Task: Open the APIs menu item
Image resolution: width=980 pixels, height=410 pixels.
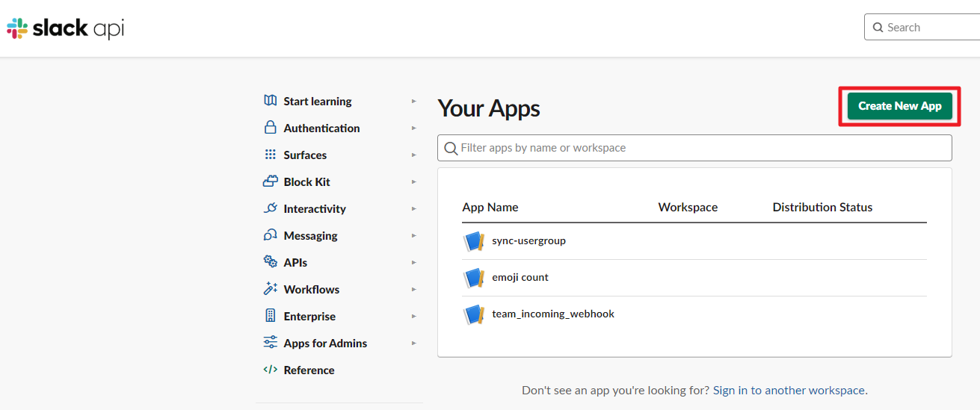Action: click(295, 262)
